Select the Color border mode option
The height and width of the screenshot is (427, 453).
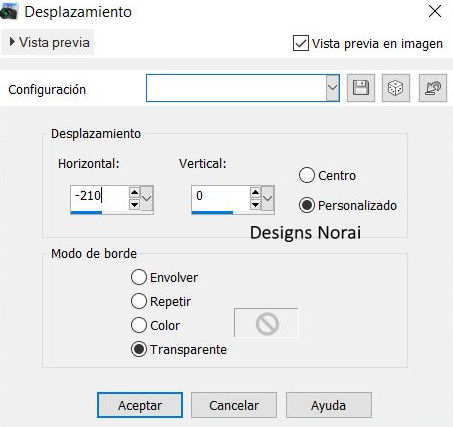click(139, 325)
